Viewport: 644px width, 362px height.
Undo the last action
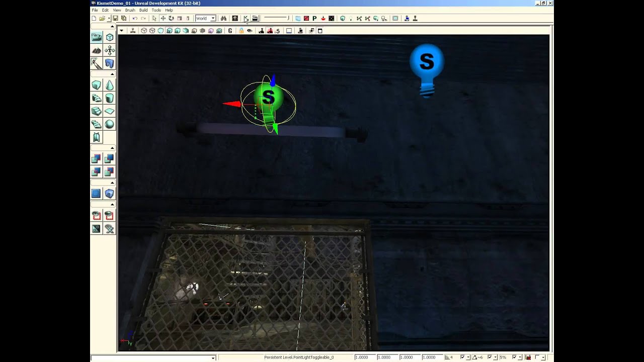point(135,19)
